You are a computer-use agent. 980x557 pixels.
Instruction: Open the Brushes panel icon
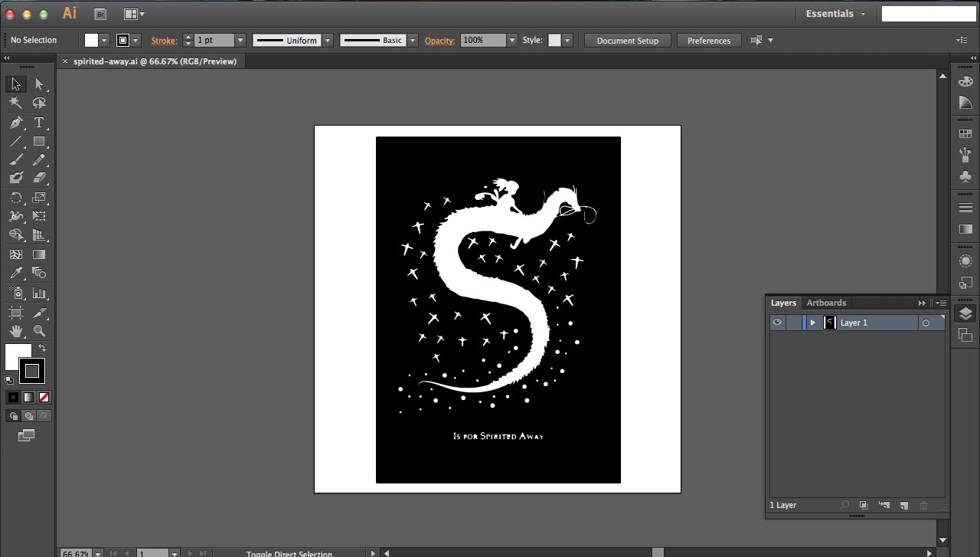point(965,155)
